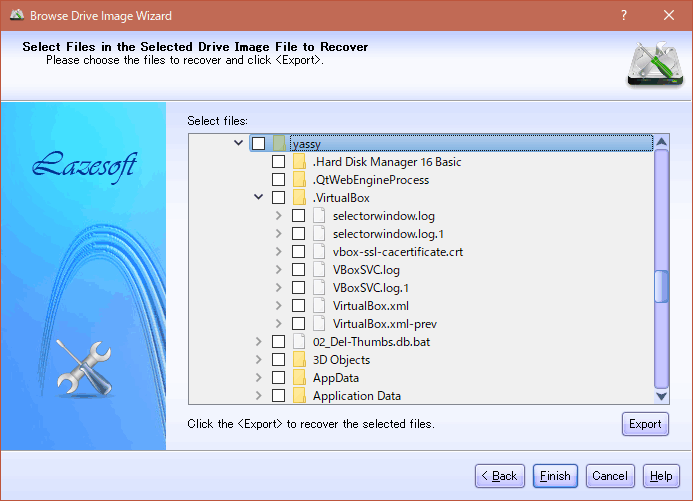This screenshot has width=693, height=501.
Task: Tick the VirtualBox.xml-prev checkbox
Action: coord(298,323)
